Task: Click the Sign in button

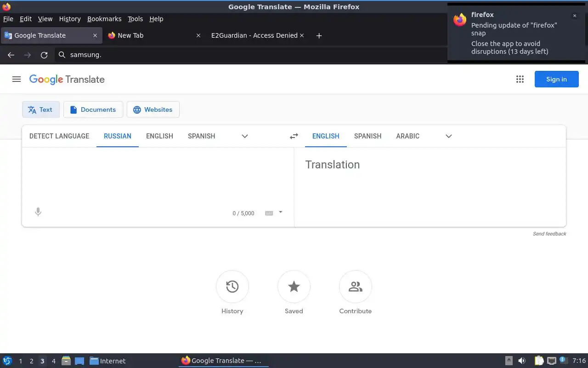Action: 556,79
